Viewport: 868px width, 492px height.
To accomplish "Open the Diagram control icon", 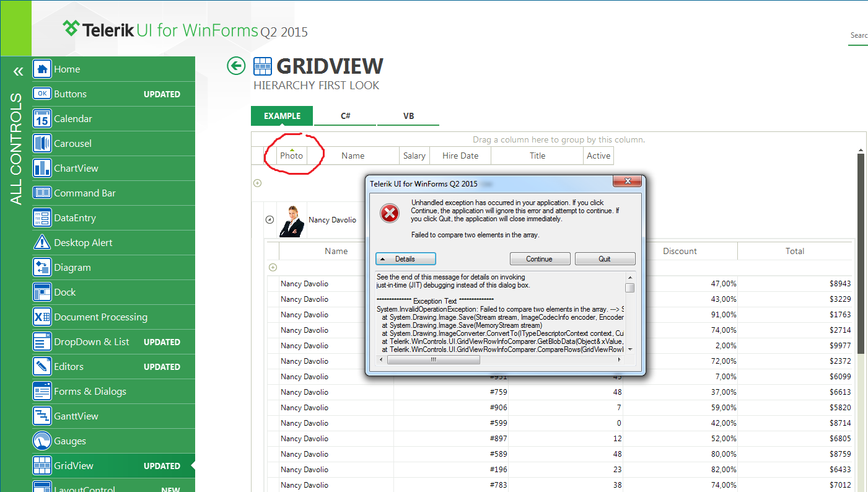I will point(42,267).
